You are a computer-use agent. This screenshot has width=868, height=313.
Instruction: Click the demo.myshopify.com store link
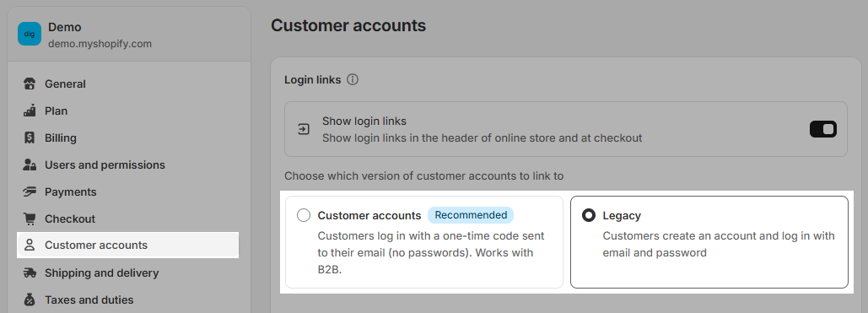coord(100,44)
